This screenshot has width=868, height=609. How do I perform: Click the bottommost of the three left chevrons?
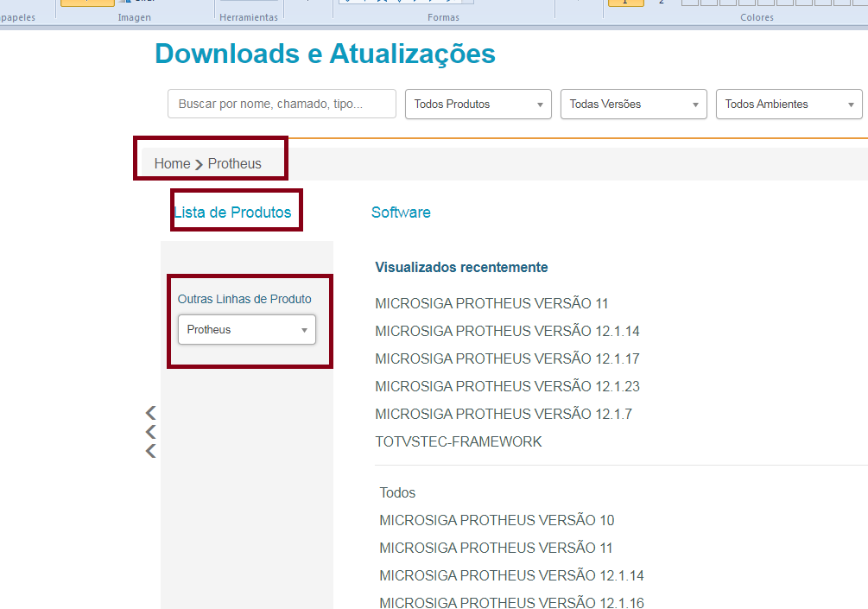click(x=150, y=451)
